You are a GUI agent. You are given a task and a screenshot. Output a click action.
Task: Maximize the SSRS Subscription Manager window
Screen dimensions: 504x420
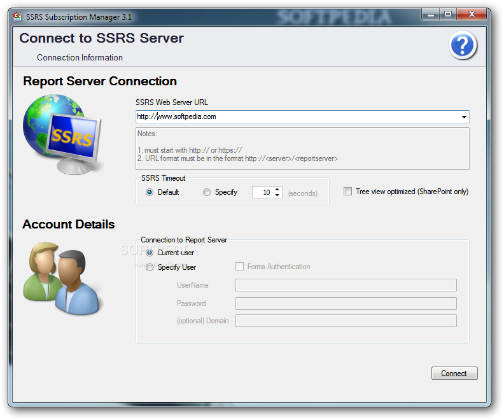click(448, 15)
